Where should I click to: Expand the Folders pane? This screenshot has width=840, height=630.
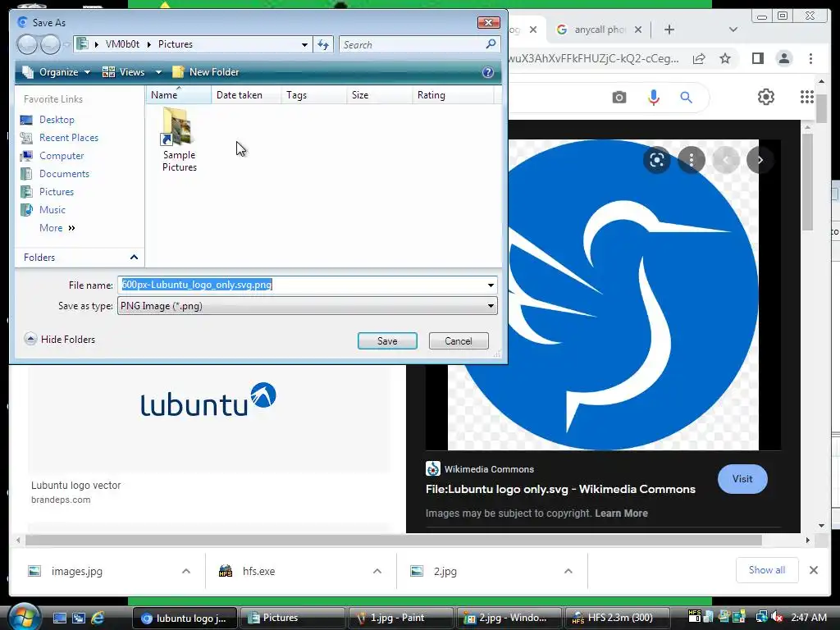tap(80, 258)
